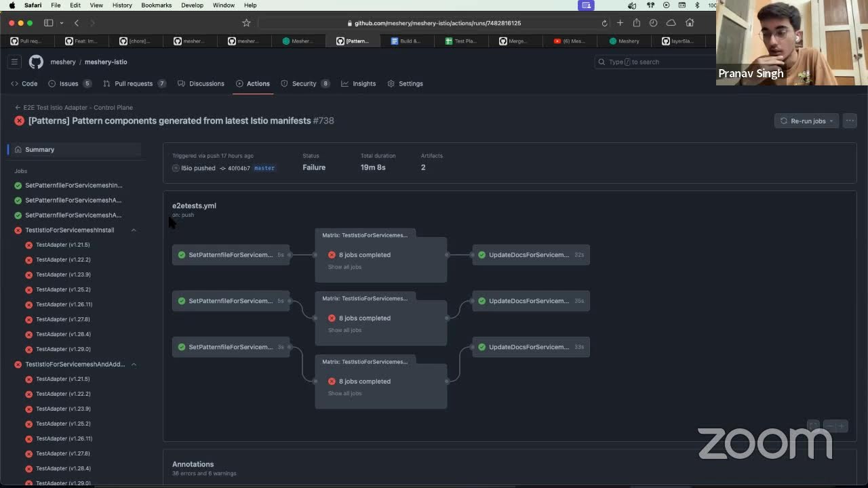
Task: Click the failed status icon of run title
Action: click(20, 121)
